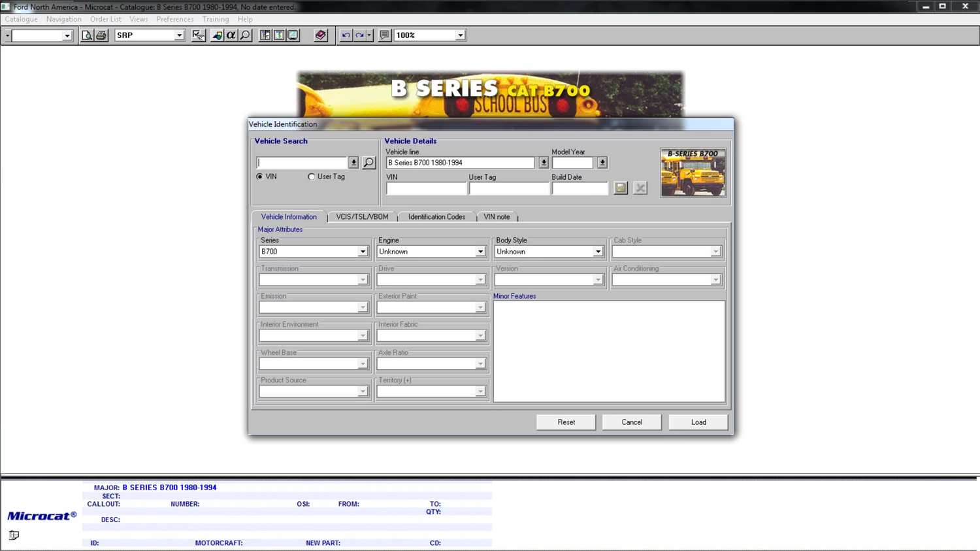Image resolution: width=980 pixels, height=551 pixels.
Task: Select the User Tag radio button
Action: point(312,176)
